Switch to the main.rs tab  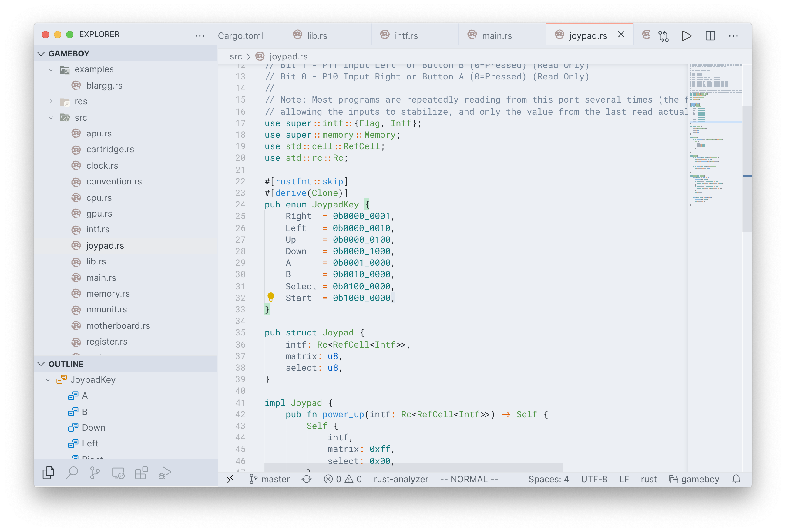point(496,36)
